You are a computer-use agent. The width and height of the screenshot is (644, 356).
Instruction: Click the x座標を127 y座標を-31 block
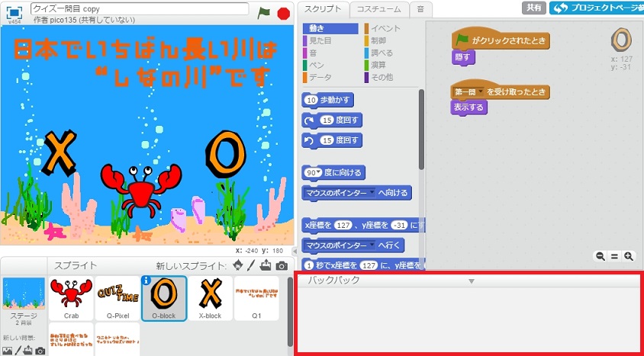point(363,225)
